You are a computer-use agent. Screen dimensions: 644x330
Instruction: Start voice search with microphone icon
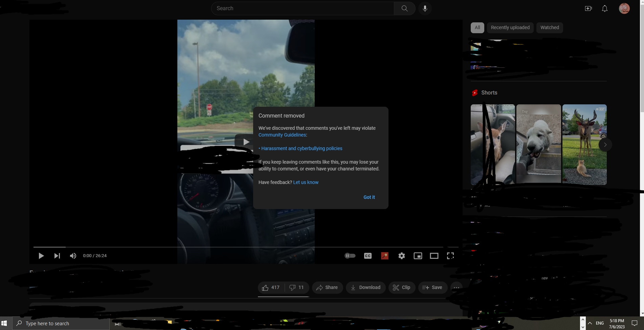[425, 8]
